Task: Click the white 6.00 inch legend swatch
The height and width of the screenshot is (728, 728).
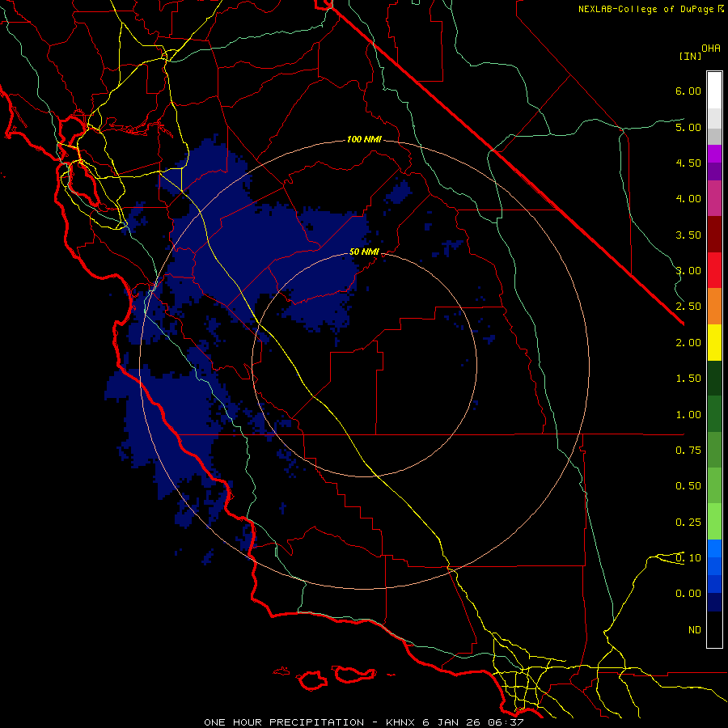Action: pos(714,90)
